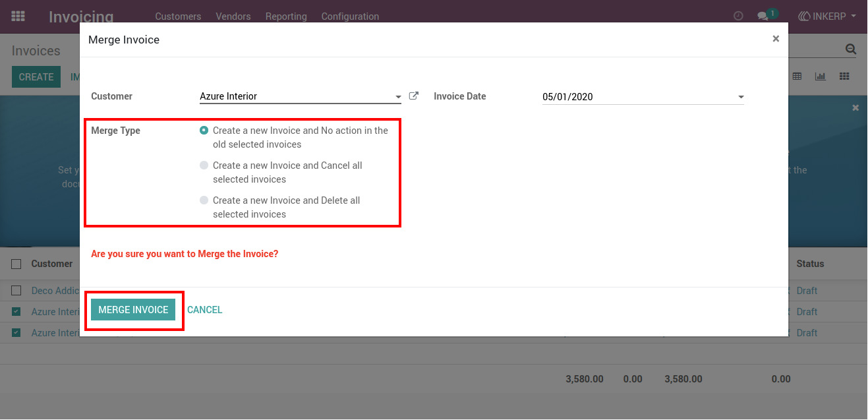Open the Customers menu
868x420 pixels.
(178, 16)
